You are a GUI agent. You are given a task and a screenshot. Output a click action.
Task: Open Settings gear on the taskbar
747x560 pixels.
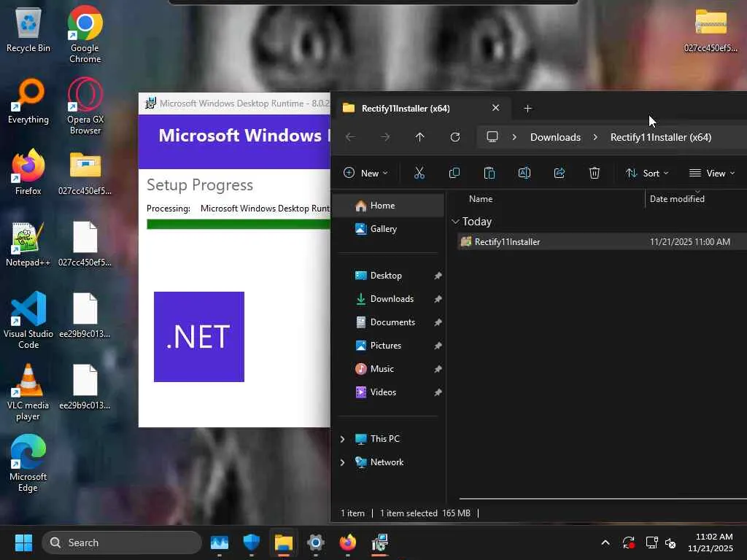315,542
